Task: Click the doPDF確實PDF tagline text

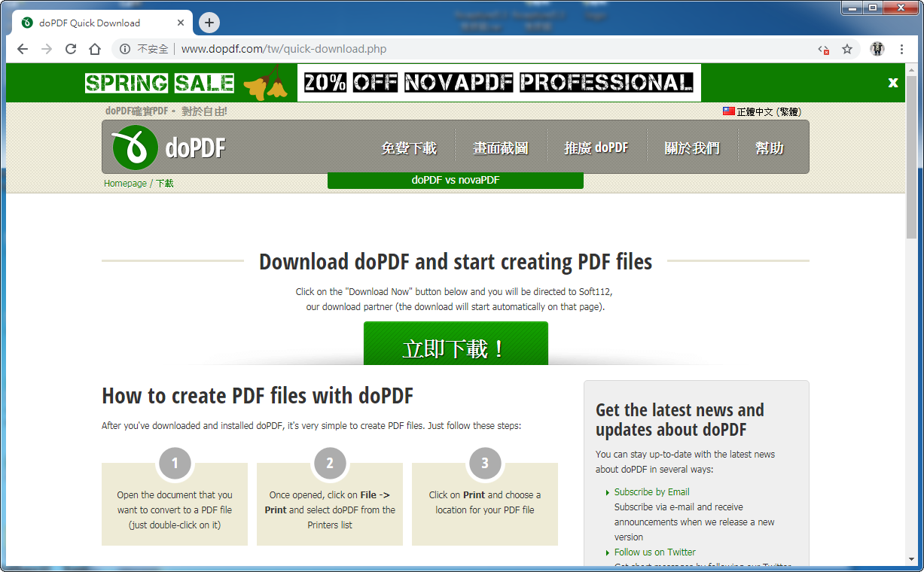Action: click(166, 111)
